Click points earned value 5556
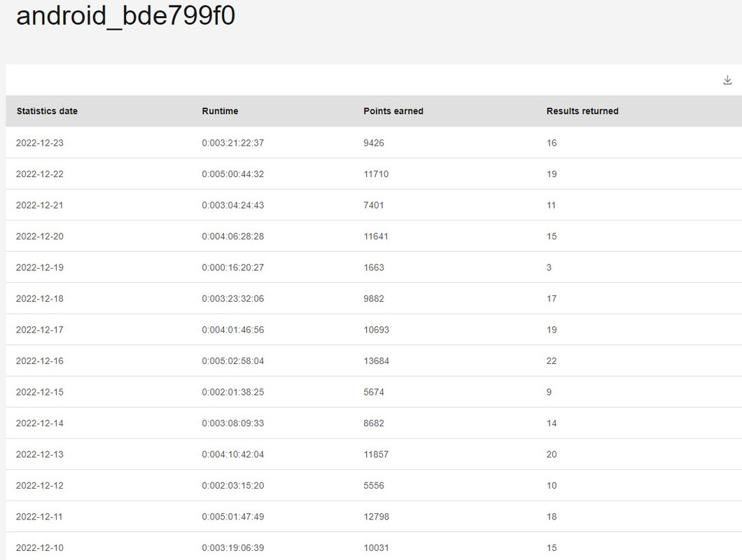Image resolution: width=742 pixels, height=560 pixels. pos(374,486)
